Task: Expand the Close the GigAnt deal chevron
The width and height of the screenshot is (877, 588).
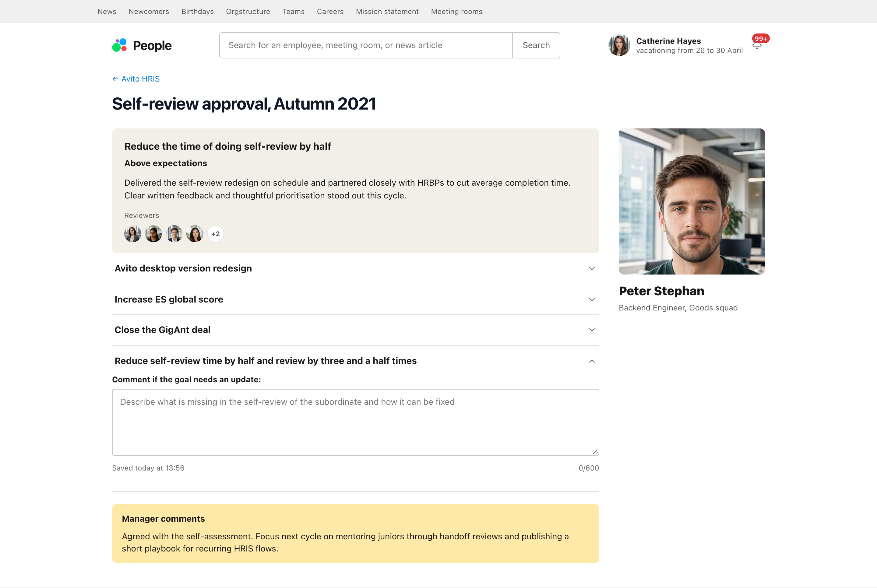Action: click(x=592, y=330)
